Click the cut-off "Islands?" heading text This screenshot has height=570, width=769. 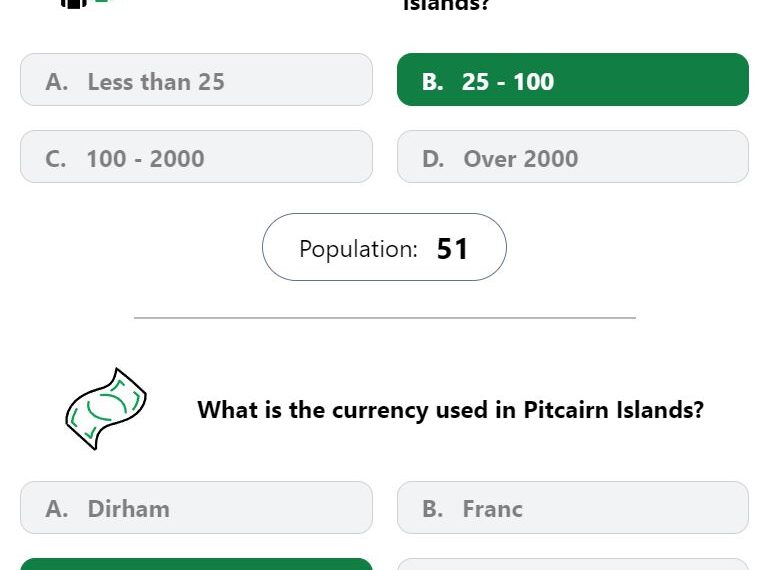(446, 5)
